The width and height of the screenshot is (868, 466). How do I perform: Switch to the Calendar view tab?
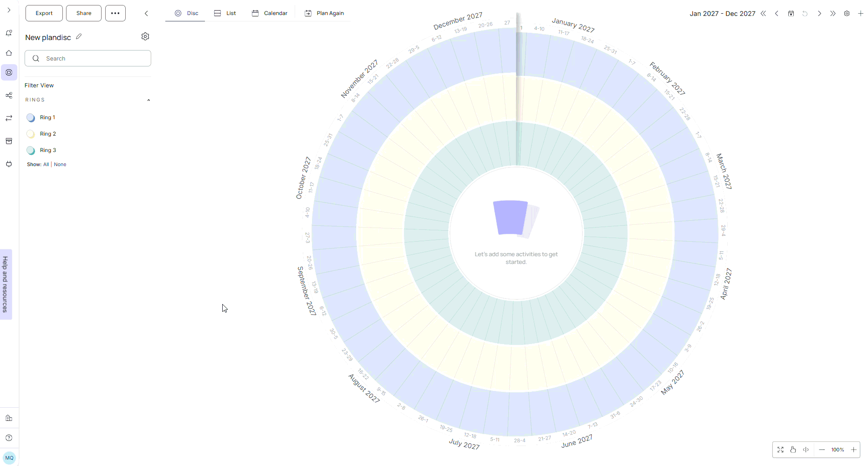[x=269, y=13]
